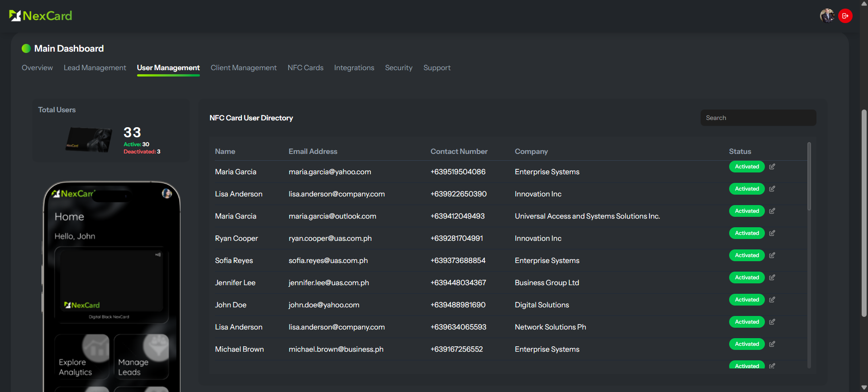Open the Security tab

pyautogui.click(x=398, y=67)
